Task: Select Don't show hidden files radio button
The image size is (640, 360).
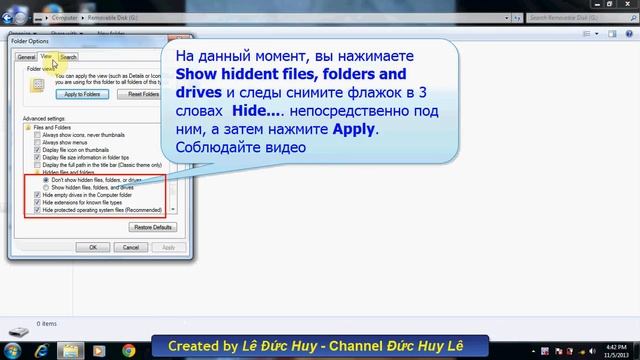Action: [x=46, y=180]
